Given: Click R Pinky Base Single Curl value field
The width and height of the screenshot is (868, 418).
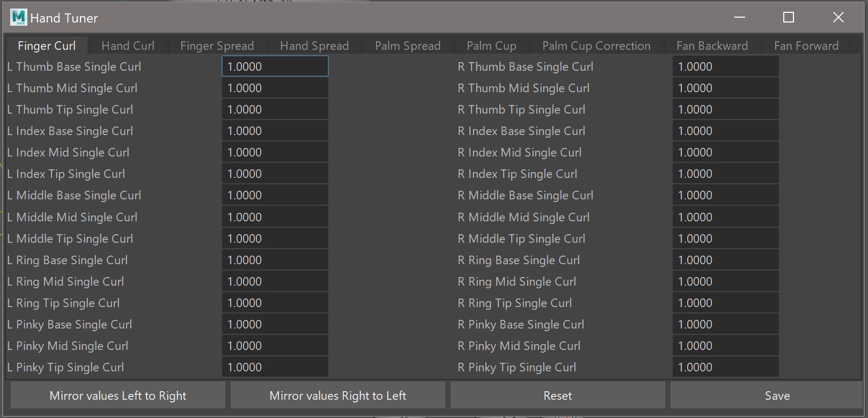Looking at the screenshot, I should pyautogui.click(x=726, y=324).
